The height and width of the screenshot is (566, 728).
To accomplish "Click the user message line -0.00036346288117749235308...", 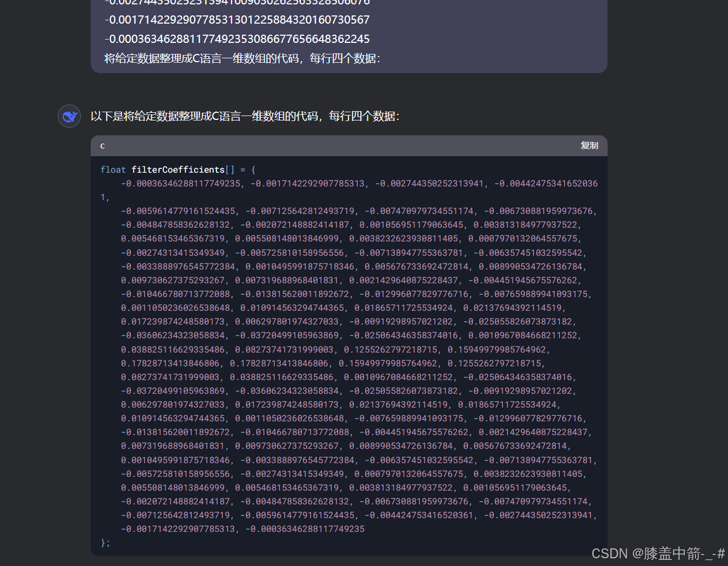I will [237, 39].
